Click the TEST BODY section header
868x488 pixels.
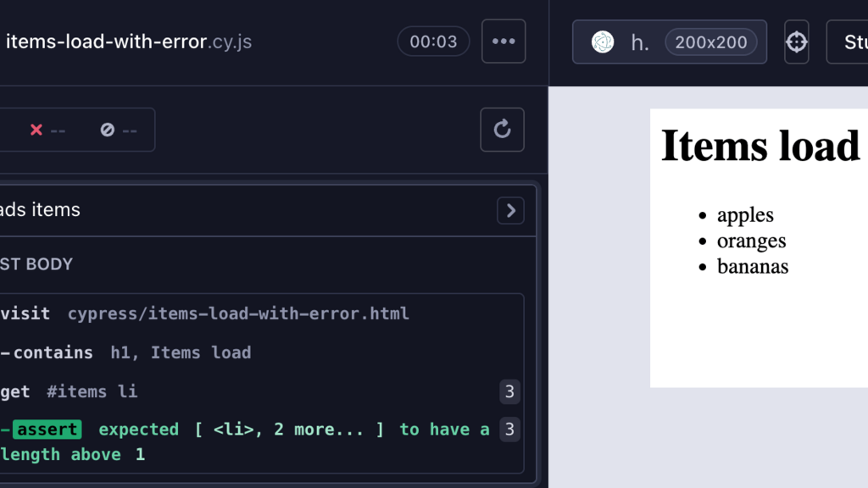click(36, 264)
